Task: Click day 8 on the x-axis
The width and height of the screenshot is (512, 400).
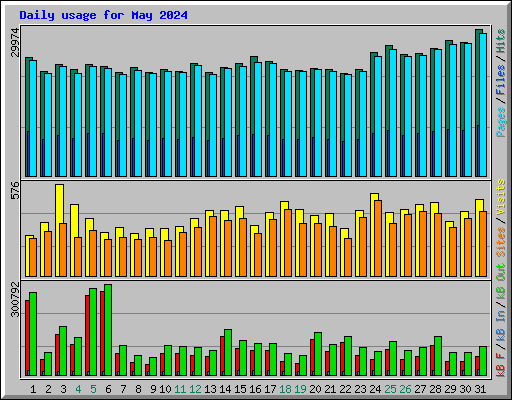Action: pyautogui.click(x=138, y=389)
